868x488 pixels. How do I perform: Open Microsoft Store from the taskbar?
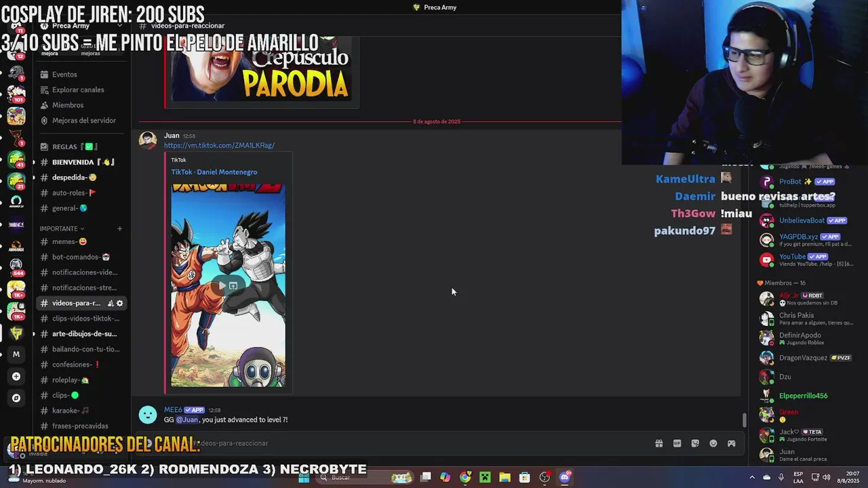pyautogui.click(x=524, y=477)
